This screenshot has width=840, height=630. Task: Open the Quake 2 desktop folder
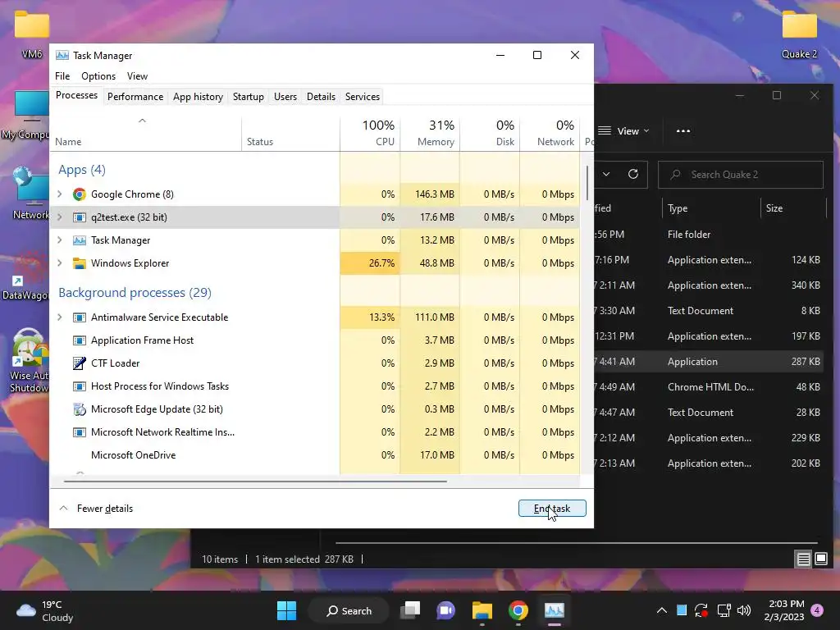click(799, 34)
